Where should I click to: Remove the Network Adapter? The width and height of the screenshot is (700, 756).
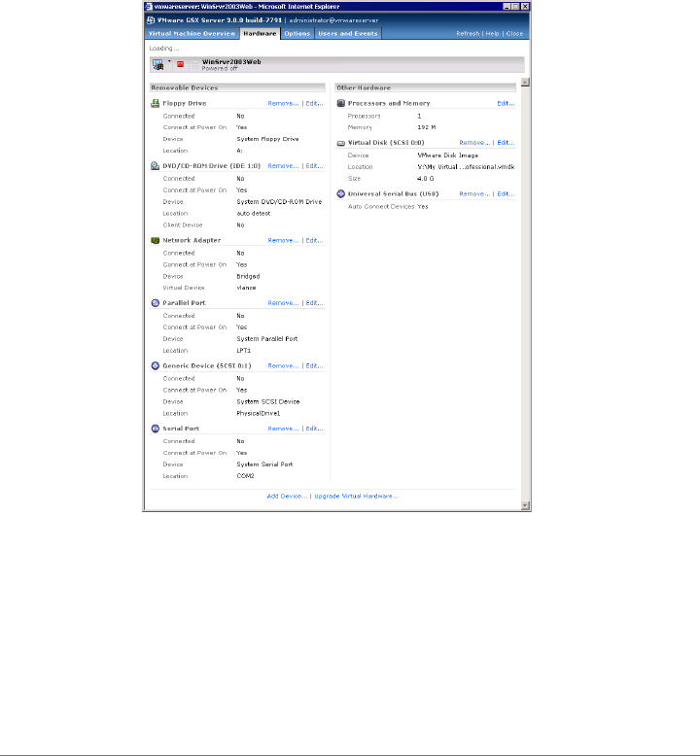(283, 241)
